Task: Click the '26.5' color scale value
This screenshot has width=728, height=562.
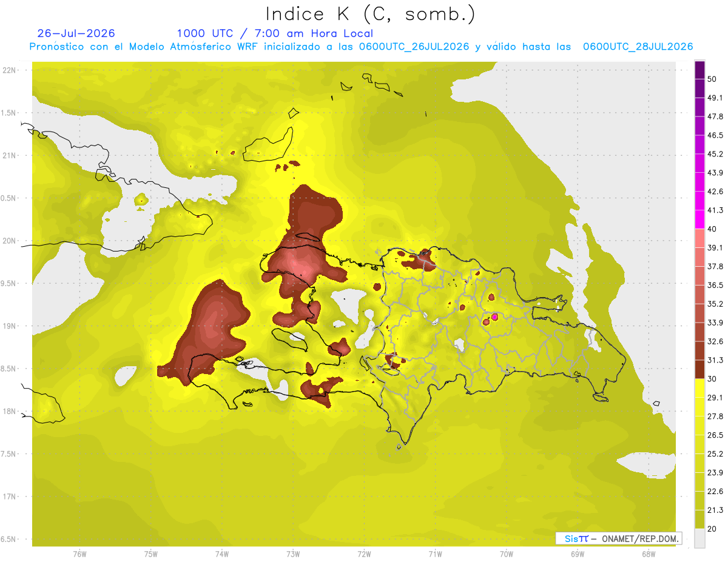Action: pyautogui.click(x=716, y=435)
